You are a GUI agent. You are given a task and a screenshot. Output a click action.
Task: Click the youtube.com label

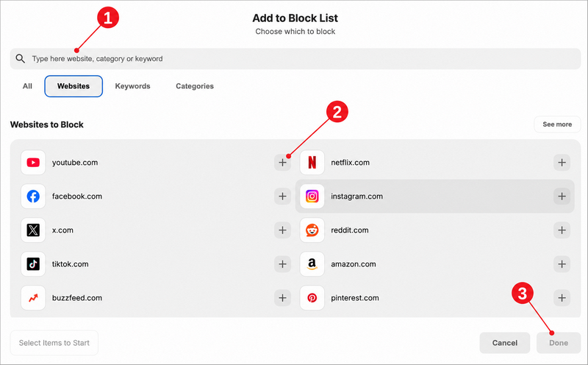[x=75, y=163]
